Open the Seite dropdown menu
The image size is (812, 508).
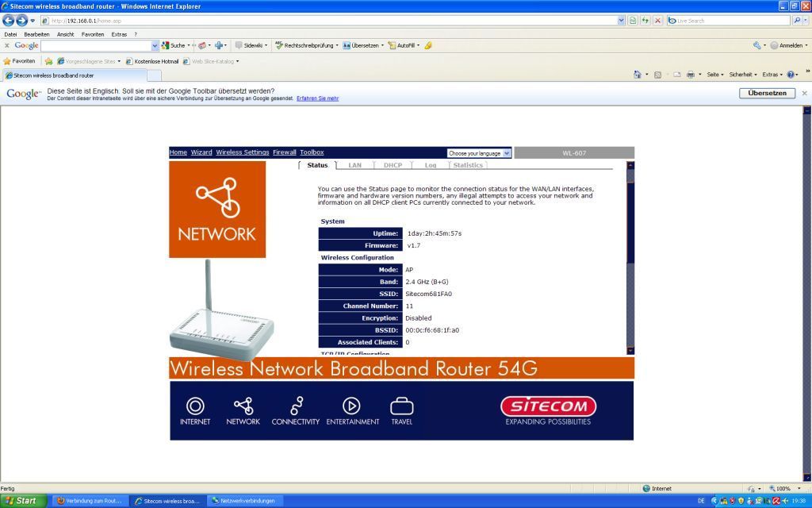point(715,75)
